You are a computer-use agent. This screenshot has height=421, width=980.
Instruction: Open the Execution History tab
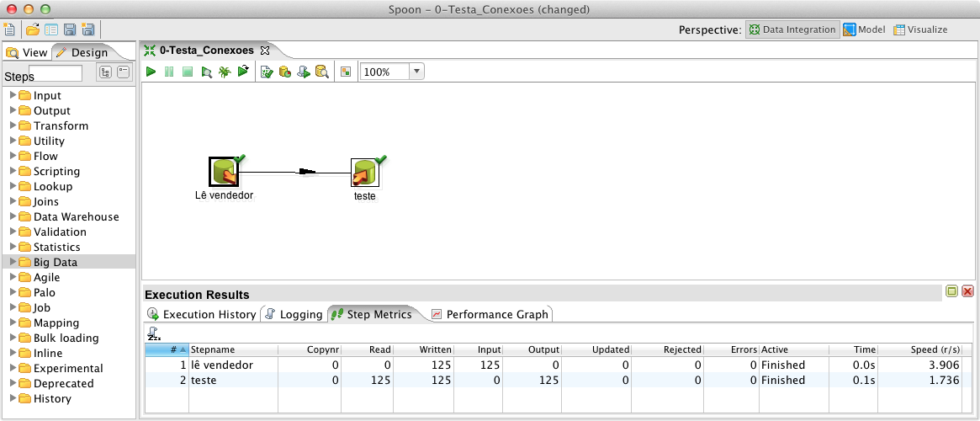[x=200, y=314]
